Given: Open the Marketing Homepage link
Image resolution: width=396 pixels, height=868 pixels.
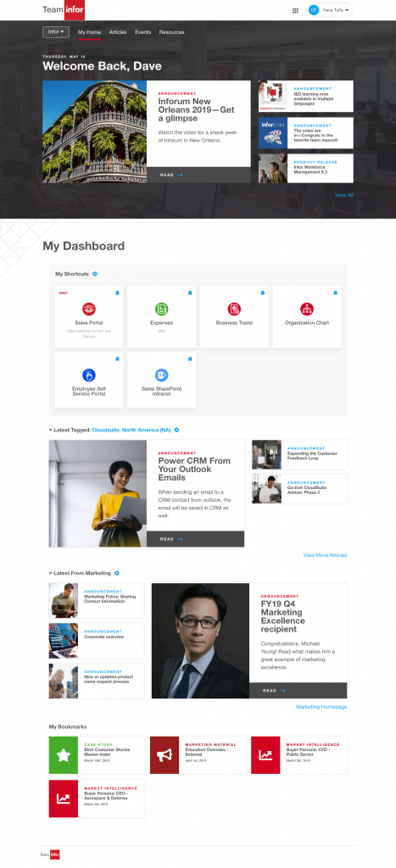Looking at the screenshot, I should [x=321, y=707].
